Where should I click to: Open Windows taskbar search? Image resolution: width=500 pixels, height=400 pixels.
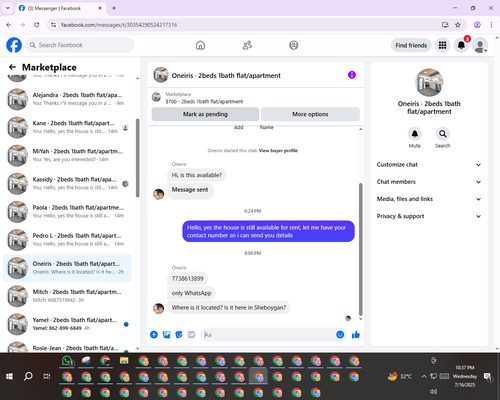pos(28,376)
